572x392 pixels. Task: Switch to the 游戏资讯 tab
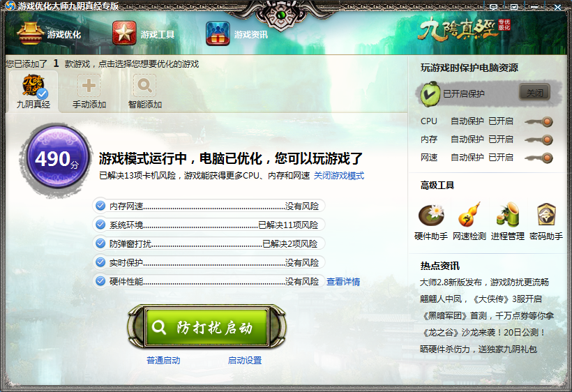[x=236, y=34]
